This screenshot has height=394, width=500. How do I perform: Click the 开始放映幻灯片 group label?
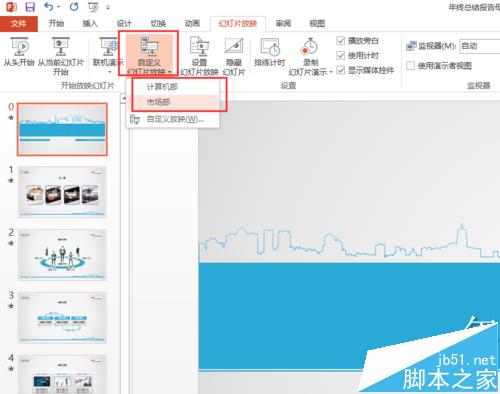tap(87, 86)
